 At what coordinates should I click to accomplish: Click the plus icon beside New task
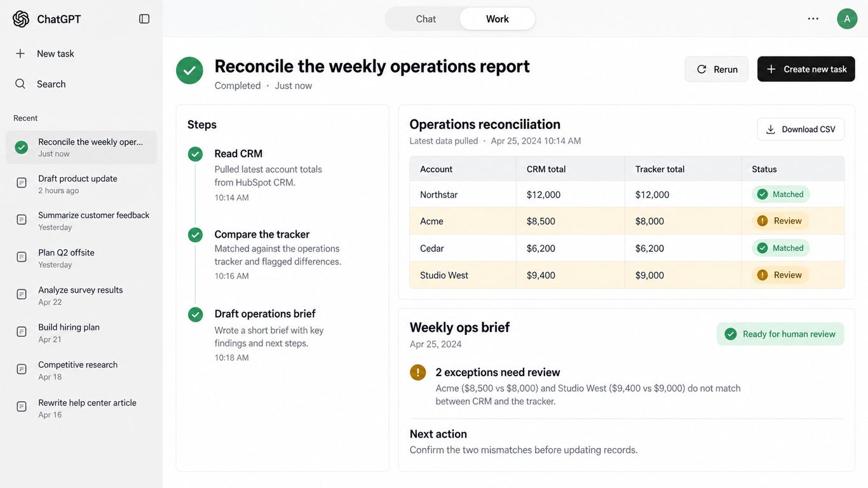[20, 53]
